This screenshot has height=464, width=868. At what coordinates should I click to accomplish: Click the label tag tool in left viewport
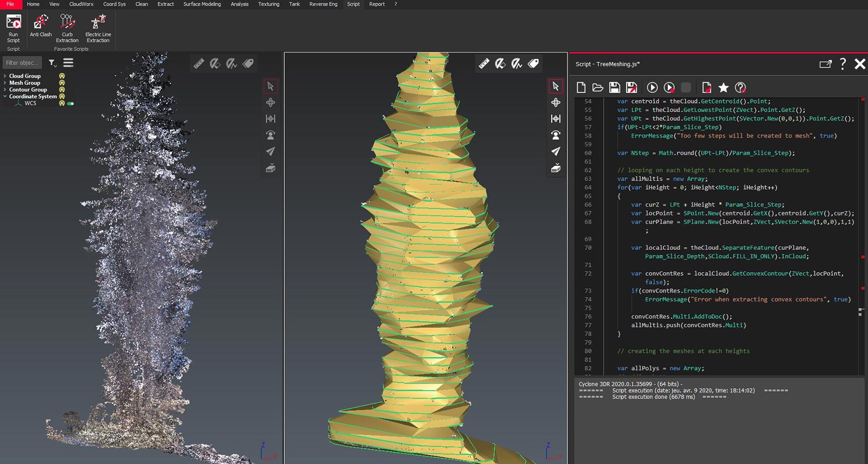point(248,63)
